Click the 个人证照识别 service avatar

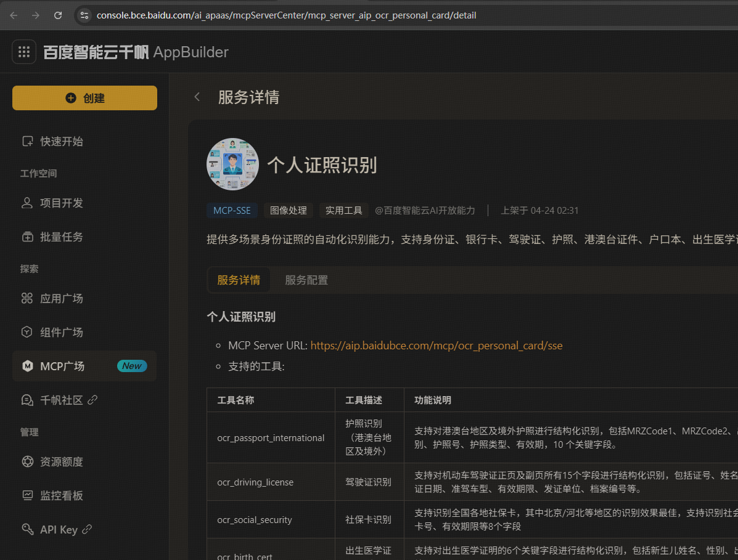232,164
